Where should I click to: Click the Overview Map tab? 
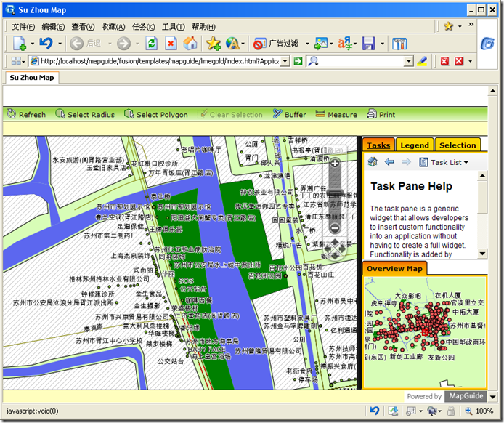394,269
